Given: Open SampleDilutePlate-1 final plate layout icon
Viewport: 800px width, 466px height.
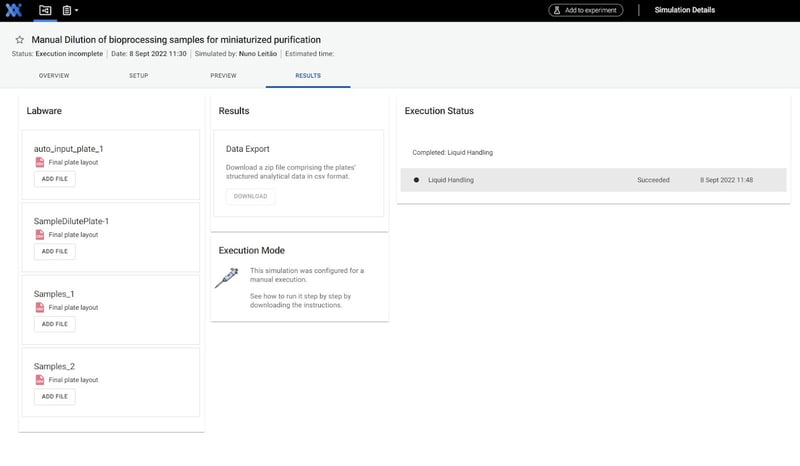Looking at the screenshot, I should point(40,234).
